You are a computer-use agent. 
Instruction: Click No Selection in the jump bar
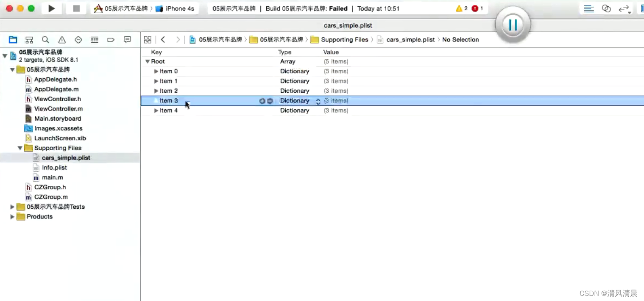point(460,40)
